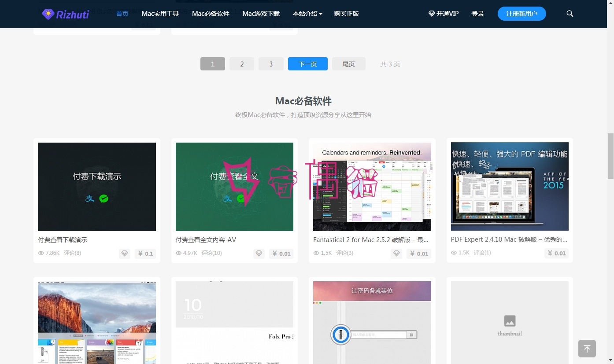Click the ¥ 0.01 price on Fantastical 2 card

pyautogui.click(x=419, y=254)
